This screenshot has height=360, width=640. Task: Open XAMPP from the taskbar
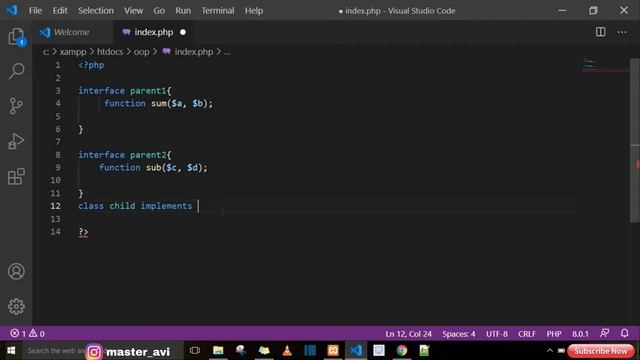coord(333,350)
